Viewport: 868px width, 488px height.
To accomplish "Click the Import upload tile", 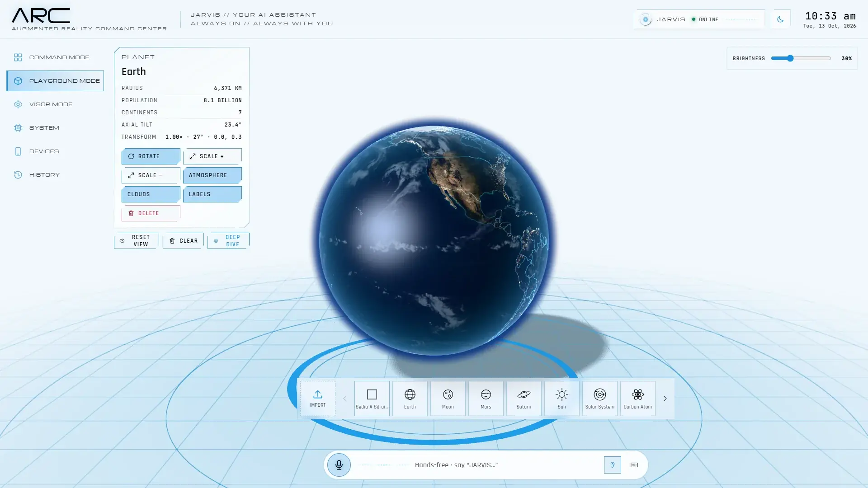I will tap(317, 398).
